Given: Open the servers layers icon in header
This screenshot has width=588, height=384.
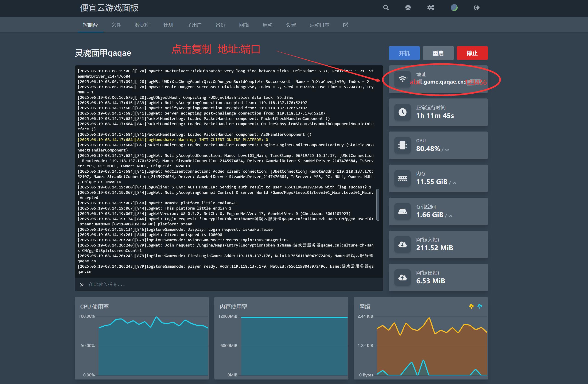Looking at the screenshot, I should pyautogui.click(x=408, y=8).
